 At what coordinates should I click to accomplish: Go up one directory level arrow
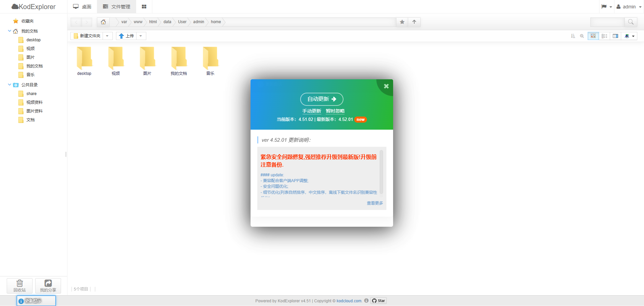[x=414, y=22]
